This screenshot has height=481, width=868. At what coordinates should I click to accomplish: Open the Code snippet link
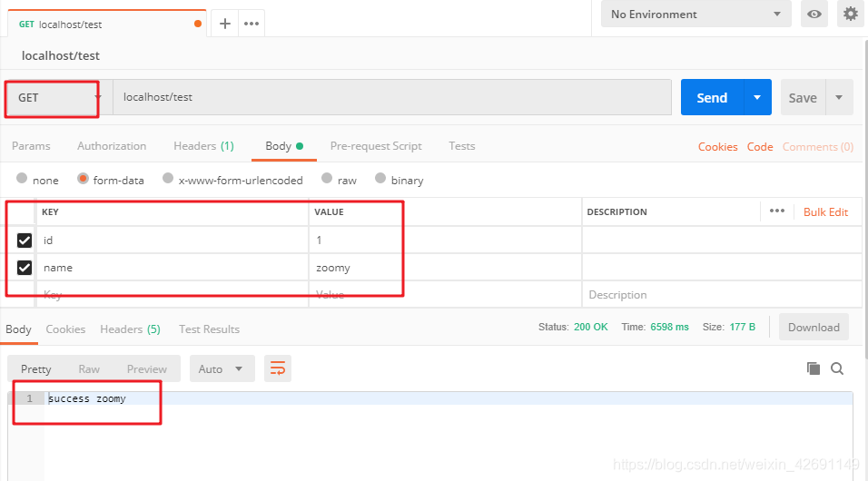(x=760, y=147)
